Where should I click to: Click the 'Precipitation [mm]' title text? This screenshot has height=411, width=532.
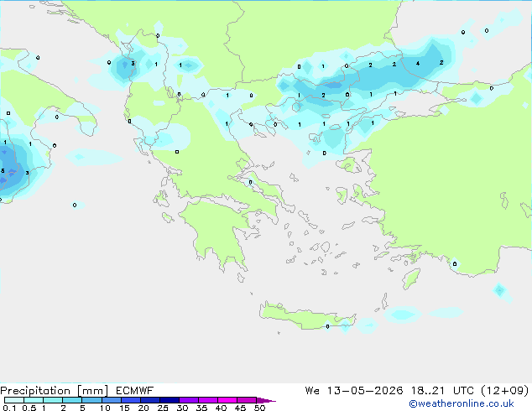point(55,391)
